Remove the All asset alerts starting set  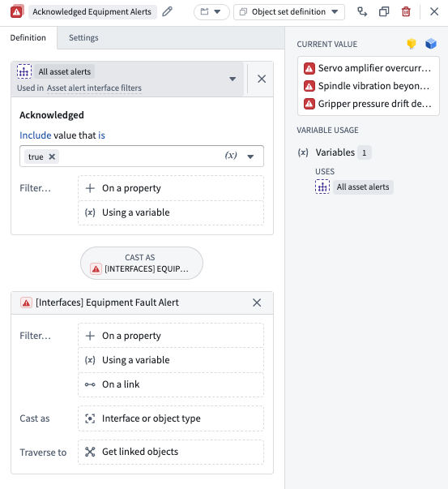262,79
